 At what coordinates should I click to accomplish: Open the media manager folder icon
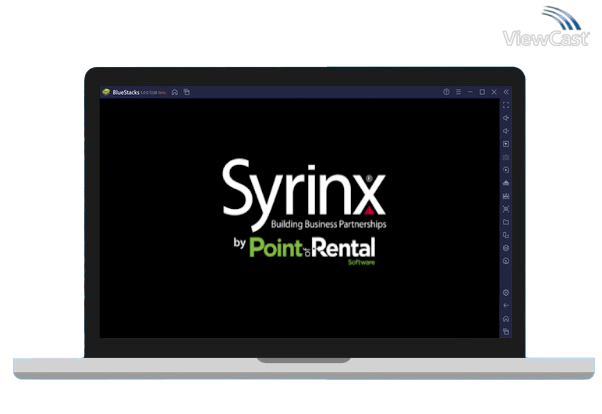click(x=506, y=222)
